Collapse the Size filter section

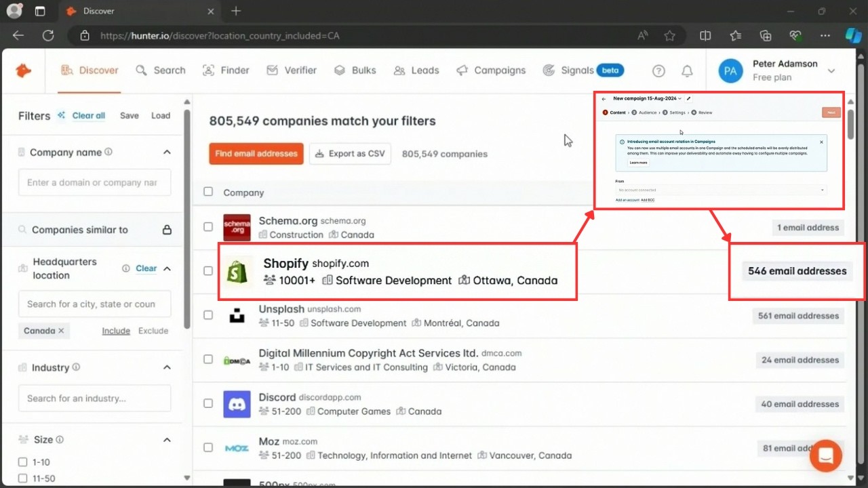tap(167, 440)
